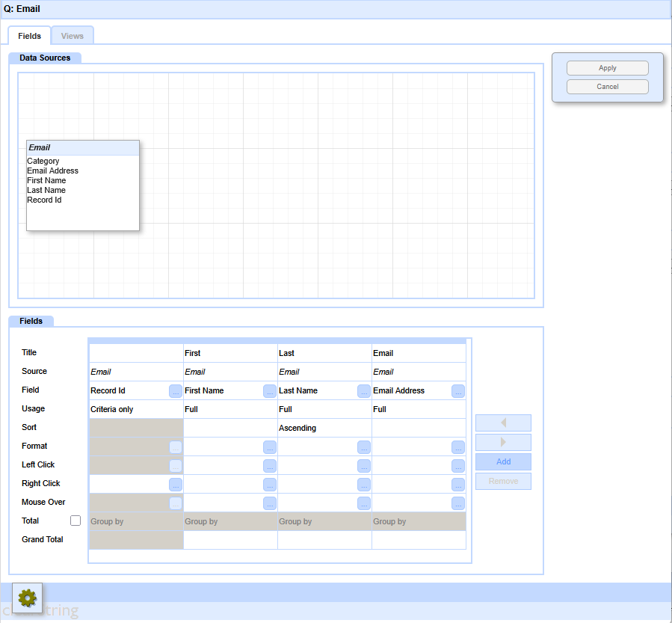The height and width of the screenshot is (623, 672).
Task: Open Right Click editor in Email Address column
Action: (x=458, y=485)
